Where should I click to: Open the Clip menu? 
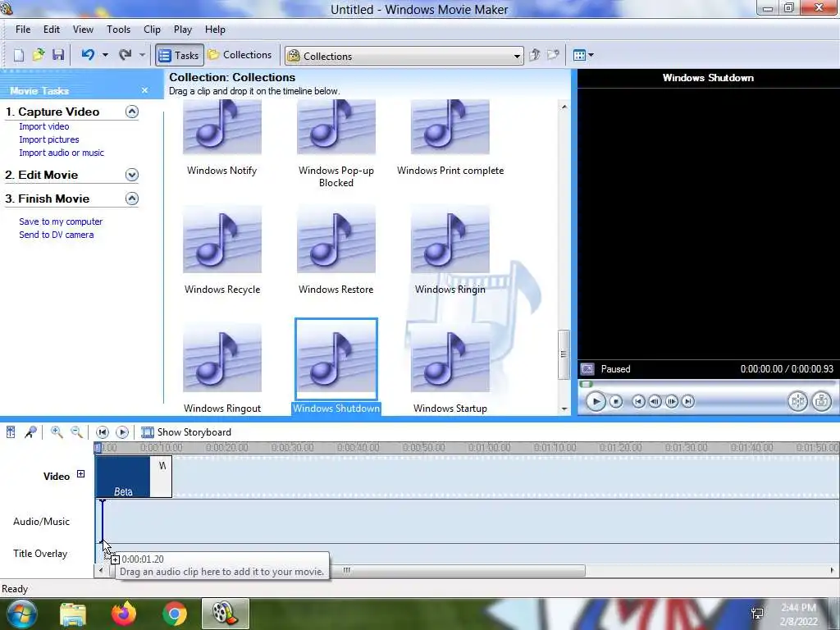[x=152, y=30]
